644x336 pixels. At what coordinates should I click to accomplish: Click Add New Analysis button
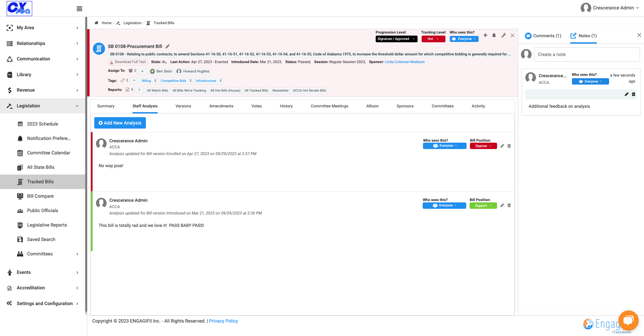(120, 123)
